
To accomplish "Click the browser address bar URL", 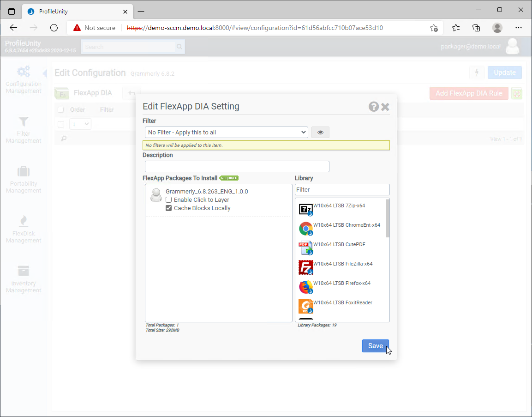I will [255, 28].
